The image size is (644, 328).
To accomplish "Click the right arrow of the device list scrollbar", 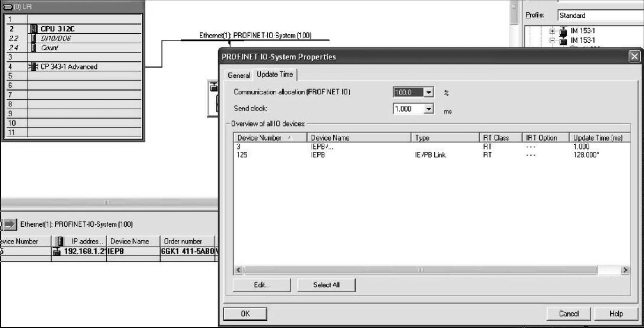I will tap(625, 270).
